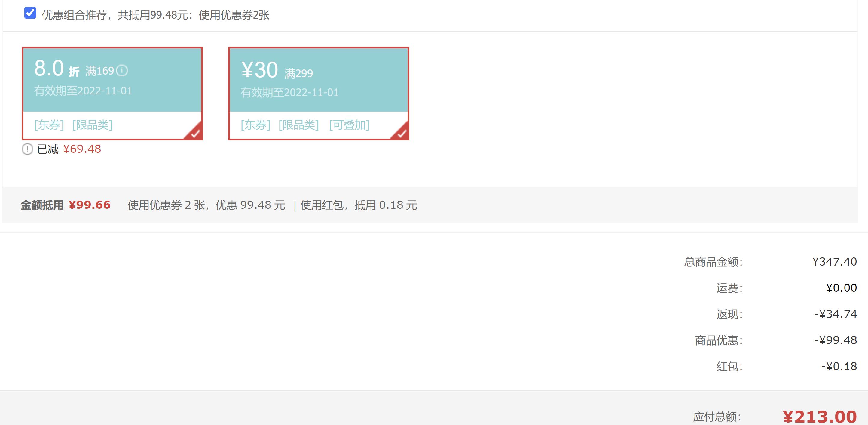Click the 应付总额 ¥213.00 total
The height and width of the screenshot is (425, 868).
820,417
